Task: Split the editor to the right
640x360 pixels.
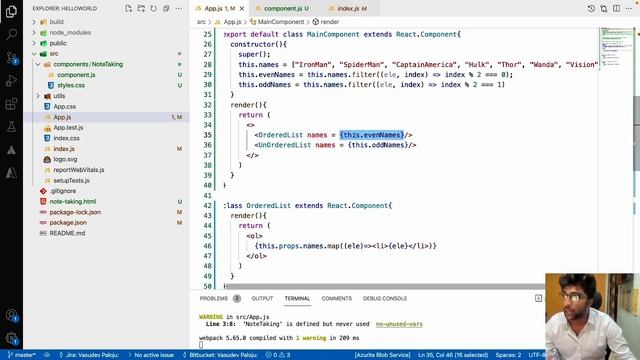Action: pos(616,8)
